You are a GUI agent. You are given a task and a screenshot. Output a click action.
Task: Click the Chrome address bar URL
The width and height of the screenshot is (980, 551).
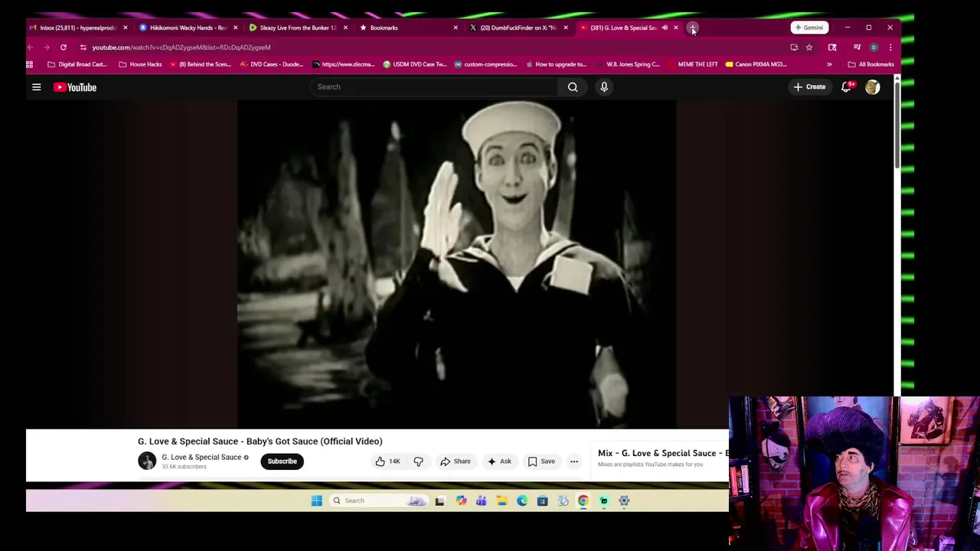(x=181, y=47)
